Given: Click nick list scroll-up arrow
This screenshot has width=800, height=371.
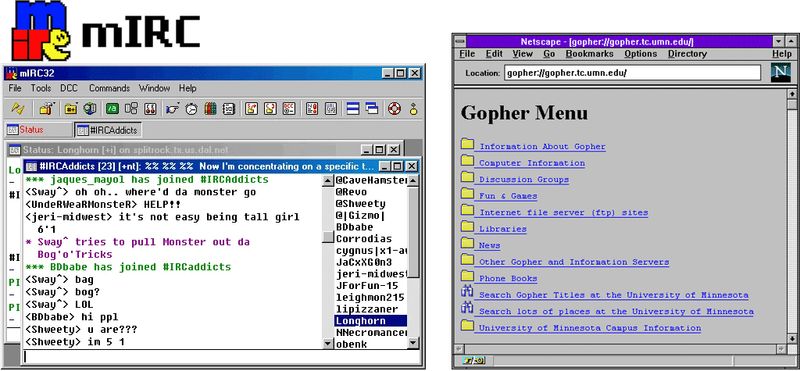Looking at the screenshot, I should (x=414, y=180).
